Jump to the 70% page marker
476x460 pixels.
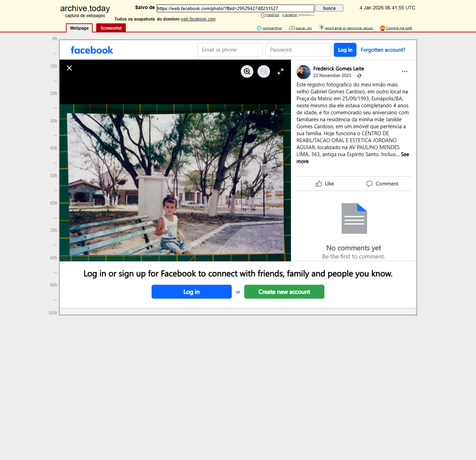pyautogui.click(x=54, y=230)
